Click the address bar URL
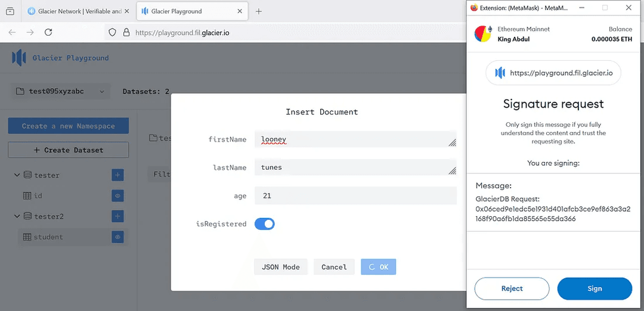 [x=182, y=32]
